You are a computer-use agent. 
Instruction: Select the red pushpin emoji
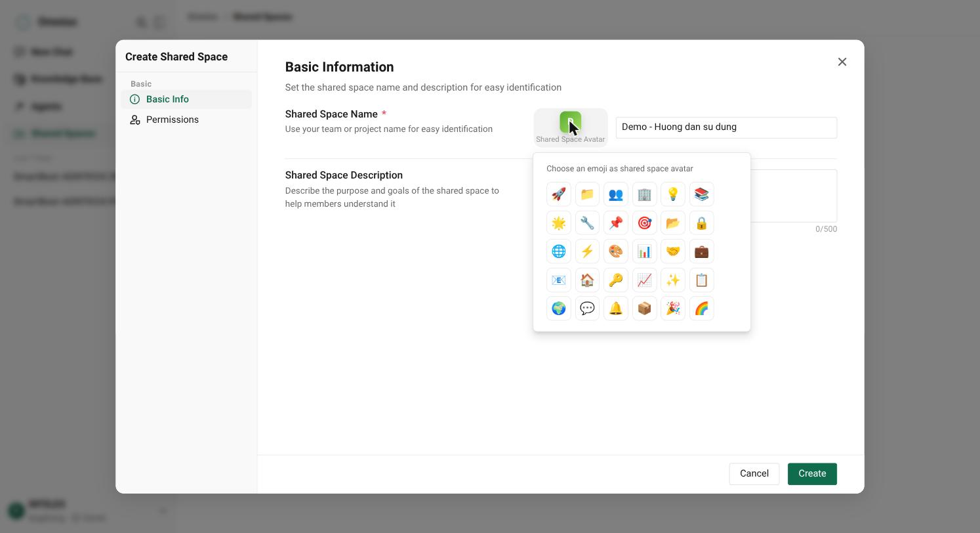point(616,223)
